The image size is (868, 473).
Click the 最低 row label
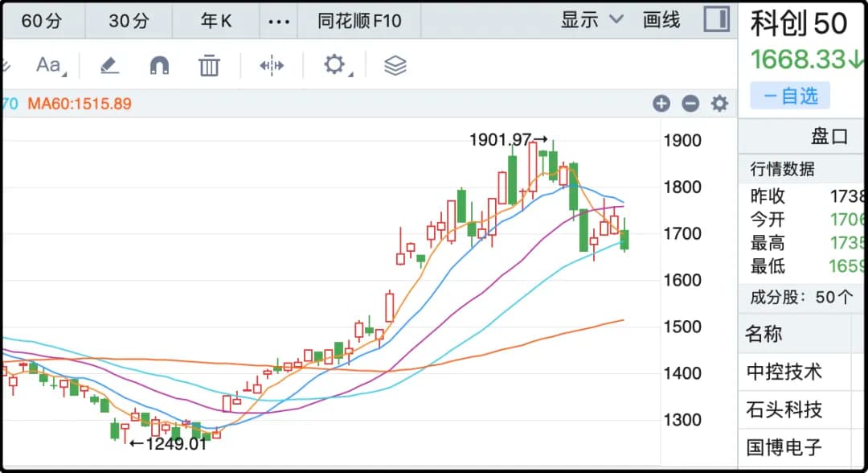tap(768, 265)
